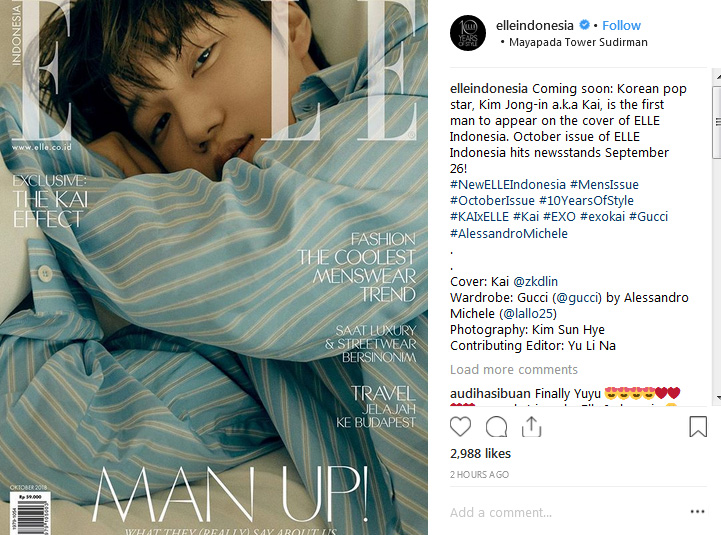Open elleindonesia profile avatar
This screenshot has width=721, height=535.
pyautogui.click(x=468, y=33)
